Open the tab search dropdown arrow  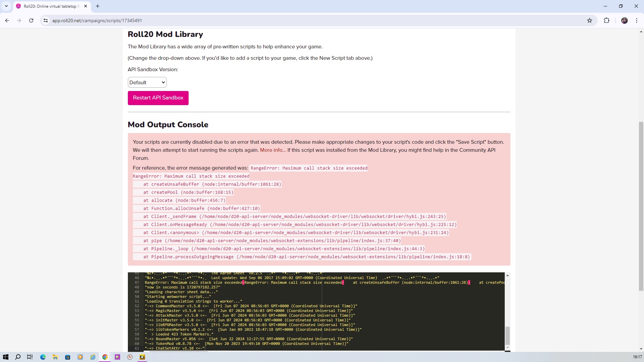(6, 6)
